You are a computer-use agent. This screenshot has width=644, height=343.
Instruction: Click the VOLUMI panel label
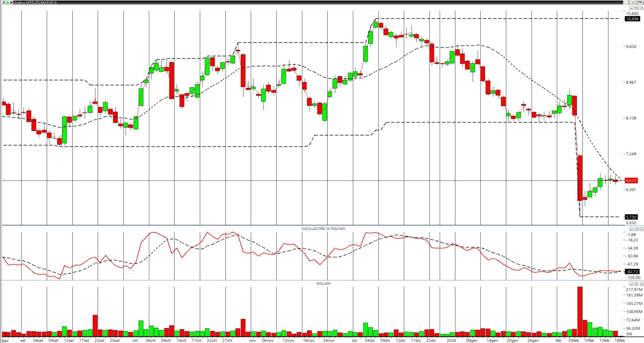tap(323, 284)
